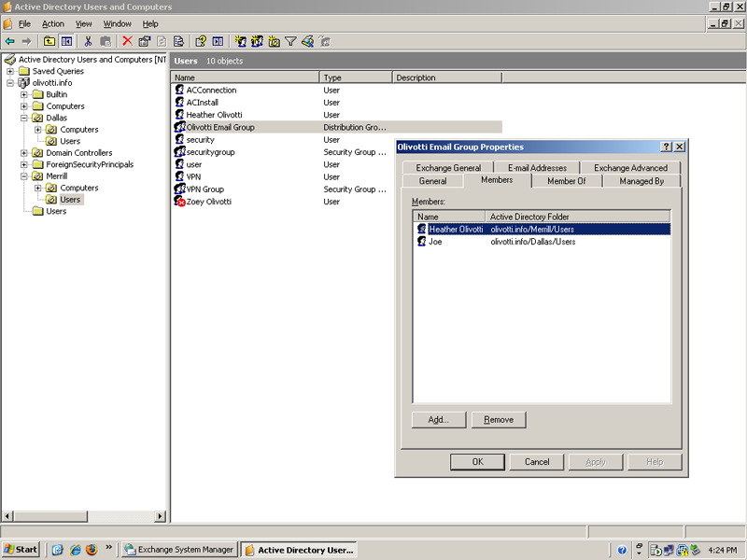Sort by the Type column header
This screenshot has width=747, height=560.
click(356, 77)
